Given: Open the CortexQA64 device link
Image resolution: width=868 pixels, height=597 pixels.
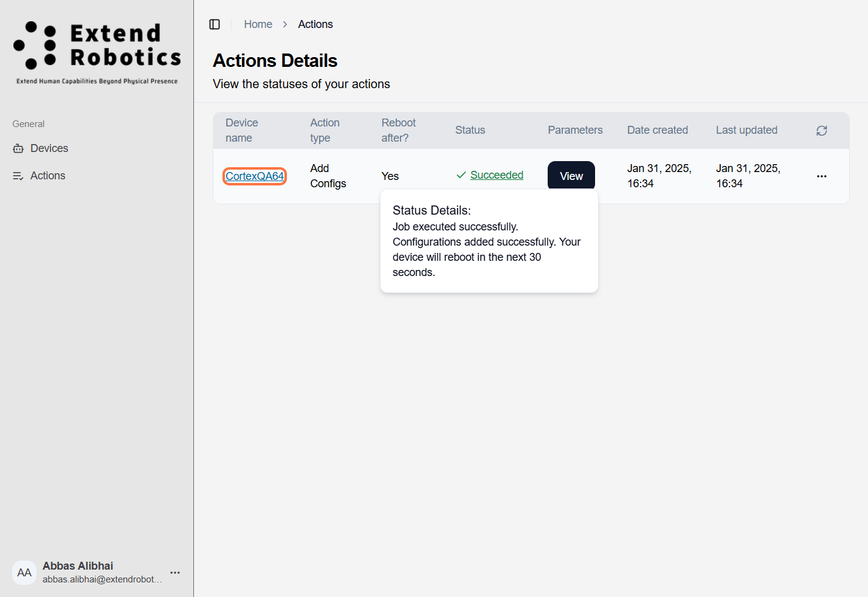Looking at the screenshot, I should [255, 176].
